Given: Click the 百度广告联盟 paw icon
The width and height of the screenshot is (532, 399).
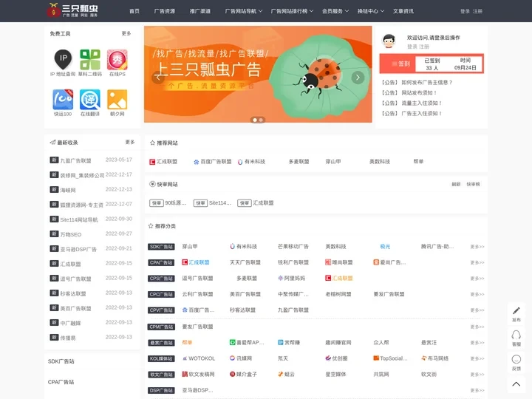Looking at the screenshot, I should pyautogui.click(x=196, y=162).
